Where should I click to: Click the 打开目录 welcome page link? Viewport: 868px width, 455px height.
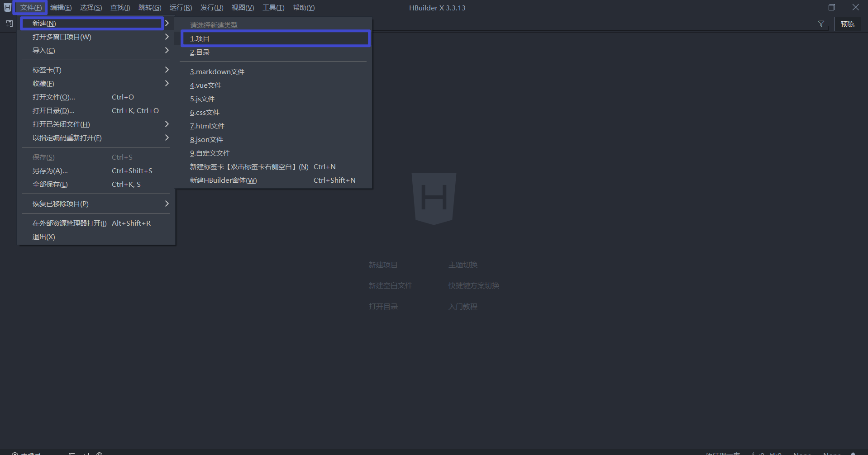pos(383,307)
